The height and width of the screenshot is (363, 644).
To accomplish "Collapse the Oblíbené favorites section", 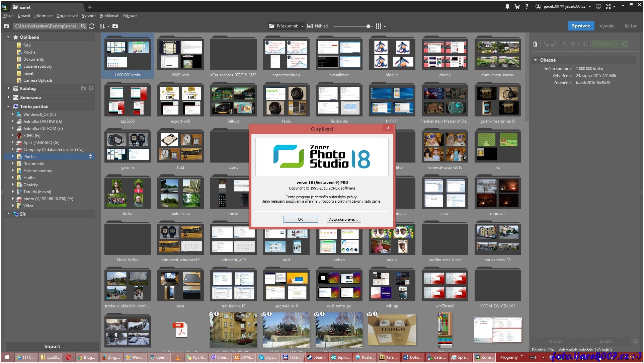I will (8, 37).
